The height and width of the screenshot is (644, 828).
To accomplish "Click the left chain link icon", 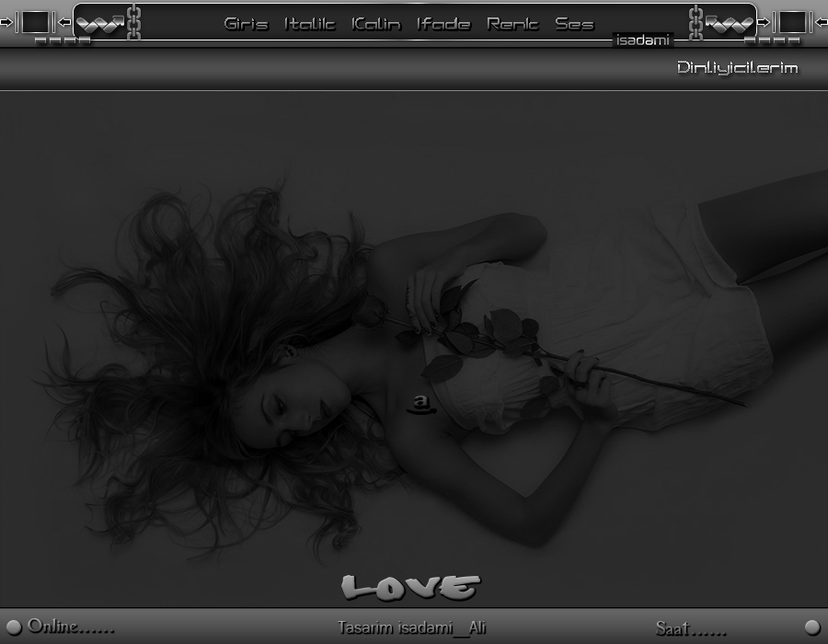I will click(x=133, y=21).
